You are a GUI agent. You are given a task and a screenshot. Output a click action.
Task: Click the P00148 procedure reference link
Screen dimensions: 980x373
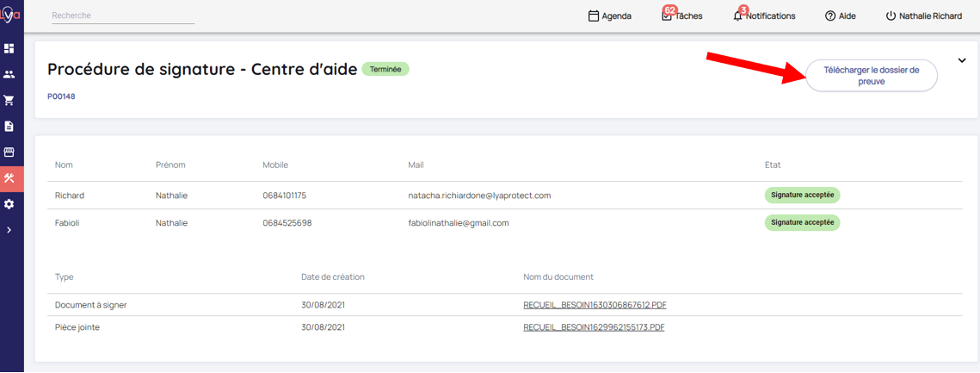point(61,96)
